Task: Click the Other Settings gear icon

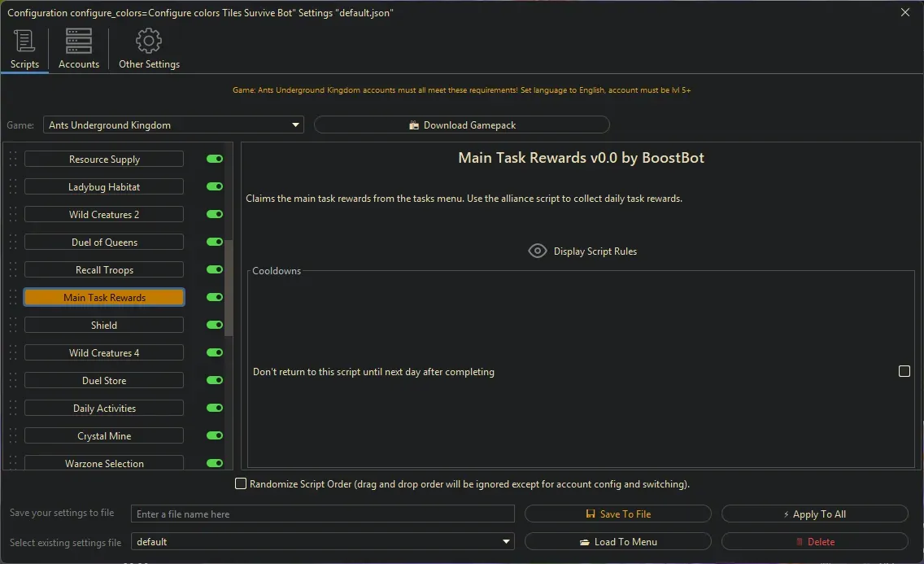Action: [149, 40]
